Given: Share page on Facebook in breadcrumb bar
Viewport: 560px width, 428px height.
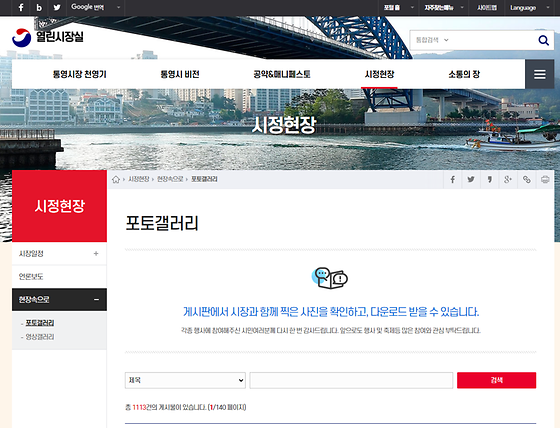Looking at the screenshot, I should (x=452, y=179).
